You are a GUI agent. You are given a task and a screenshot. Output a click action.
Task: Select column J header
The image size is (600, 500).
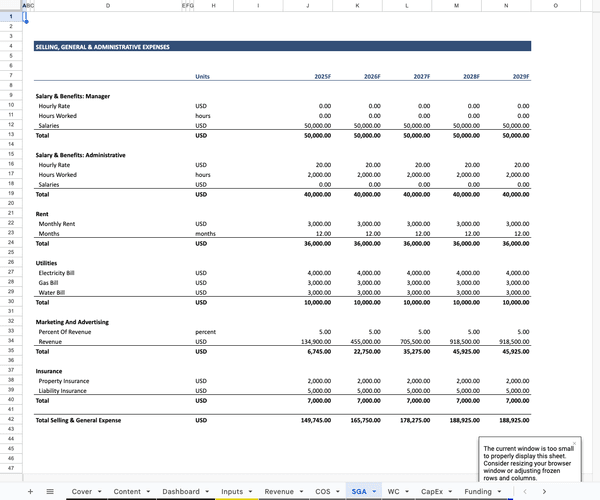[307, 6]
